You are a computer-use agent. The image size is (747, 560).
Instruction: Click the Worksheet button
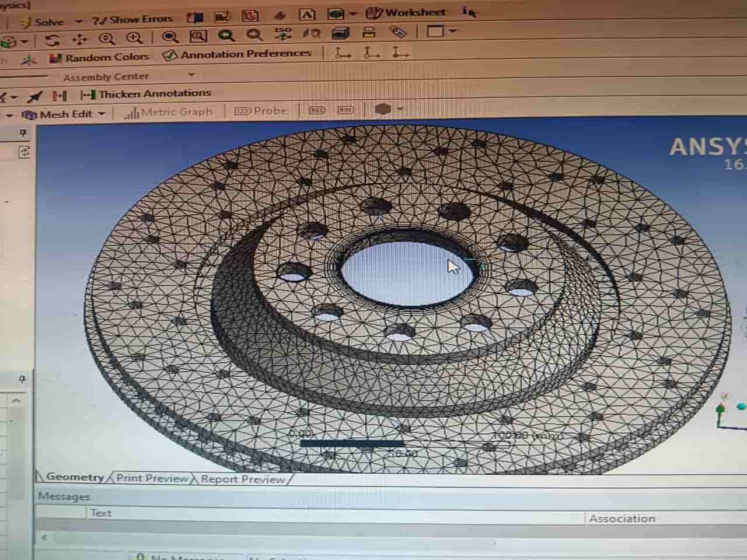pyautogui.click(x=406, y=12)
